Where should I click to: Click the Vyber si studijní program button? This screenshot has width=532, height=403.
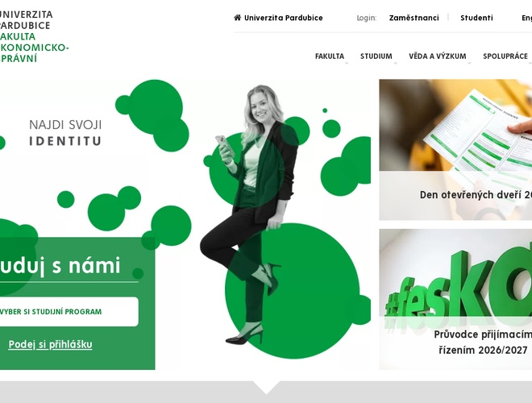coord(69,311)
